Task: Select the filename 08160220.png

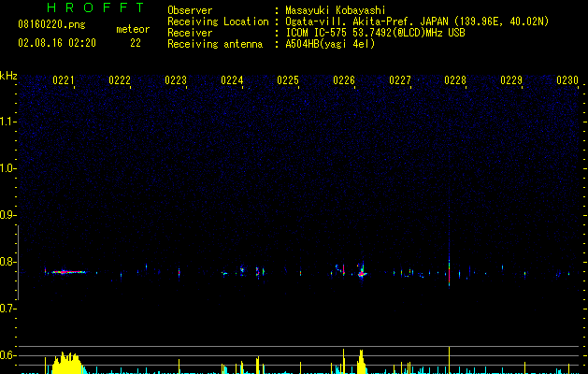Action: click(51, 25)
